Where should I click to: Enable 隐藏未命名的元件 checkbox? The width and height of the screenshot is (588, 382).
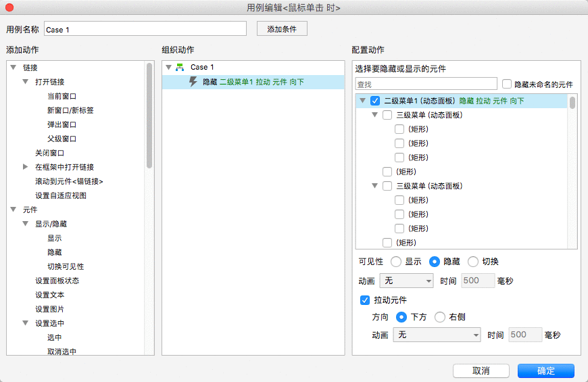tap(507, 84)
